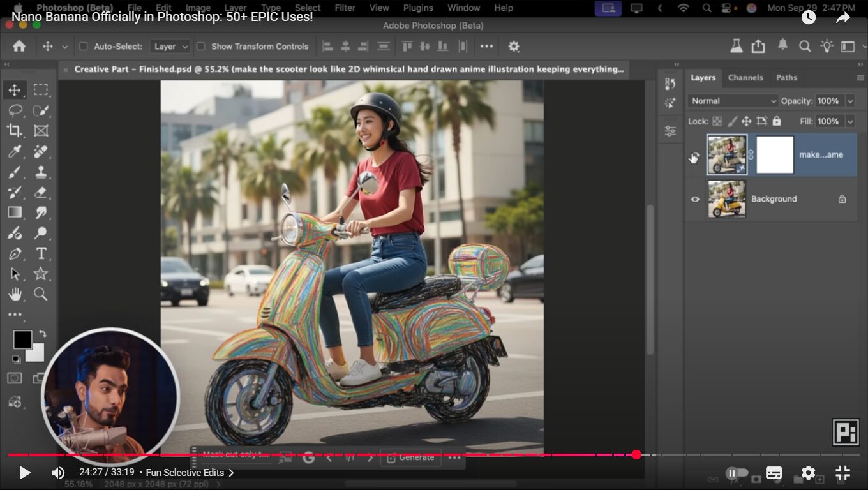Open the Auto-Select Layer dropdown
This screenshot has height=490, width=868.
click(170, 47)
